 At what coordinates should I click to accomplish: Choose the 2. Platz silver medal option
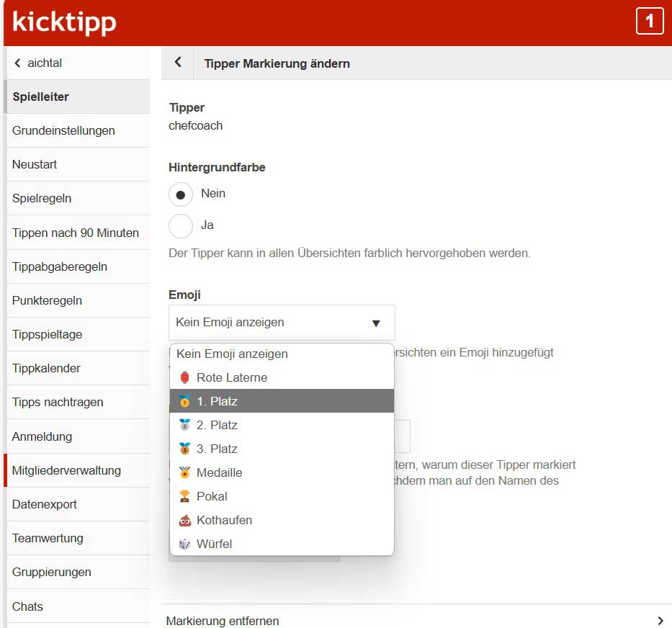tap(217, 425)
